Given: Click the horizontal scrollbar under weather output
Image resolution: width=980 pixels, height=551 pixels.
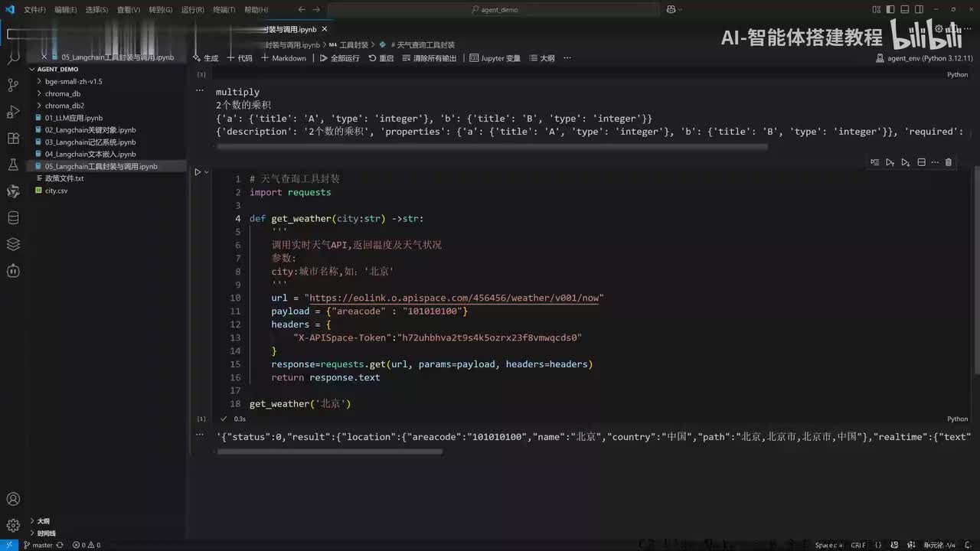Looking at the screenshot, I should pos(330,452).
